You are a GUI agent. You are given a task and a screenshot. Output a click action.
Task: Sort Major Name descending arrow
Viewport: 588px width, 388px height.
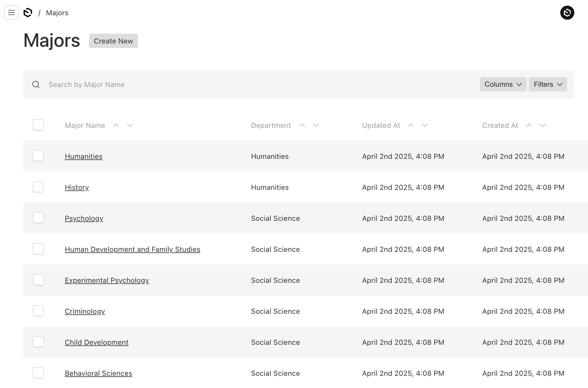coord(130,125)
